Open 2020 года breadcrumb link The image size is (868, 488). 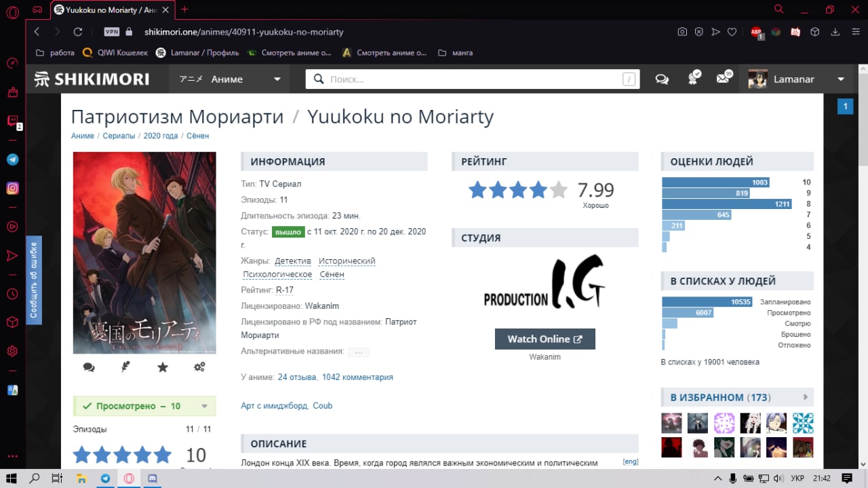pyautogui.click(x=161, y=136)
